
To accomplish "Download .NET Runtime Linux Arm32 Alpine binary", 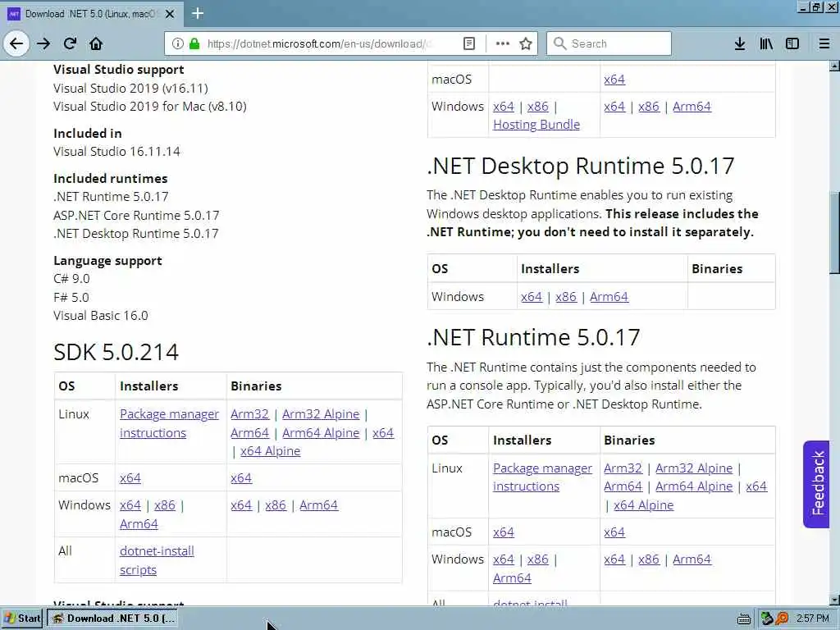I will (x=694, y=468).
